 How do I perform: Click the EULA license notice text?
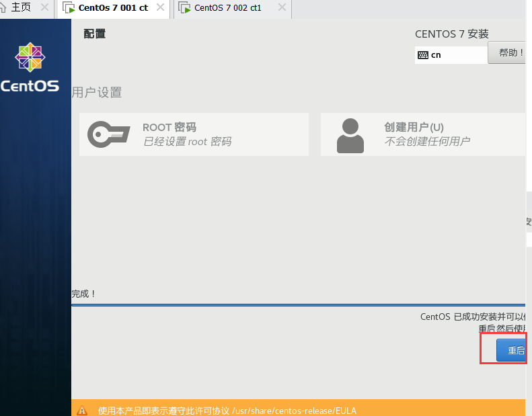point(227,411)
